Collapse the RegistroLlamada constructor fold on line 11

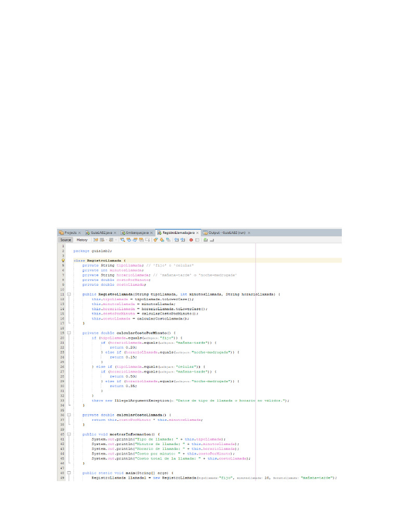69,295
